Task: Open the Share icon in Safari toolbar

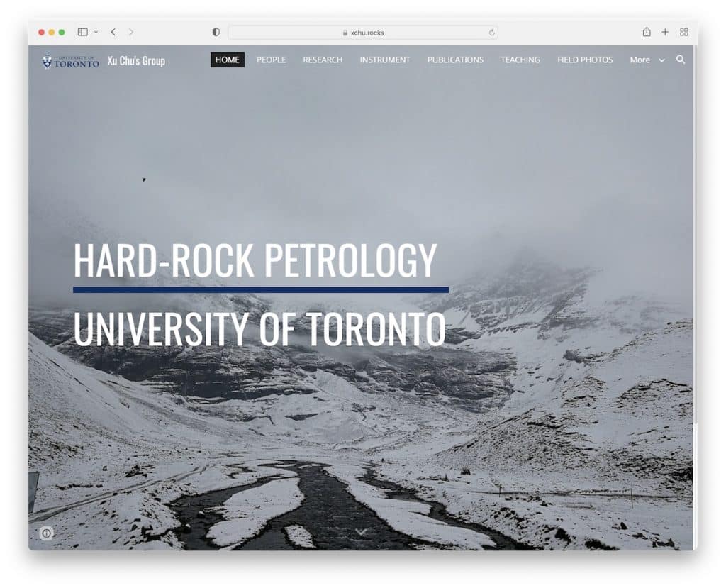Action: coord(647,32)
